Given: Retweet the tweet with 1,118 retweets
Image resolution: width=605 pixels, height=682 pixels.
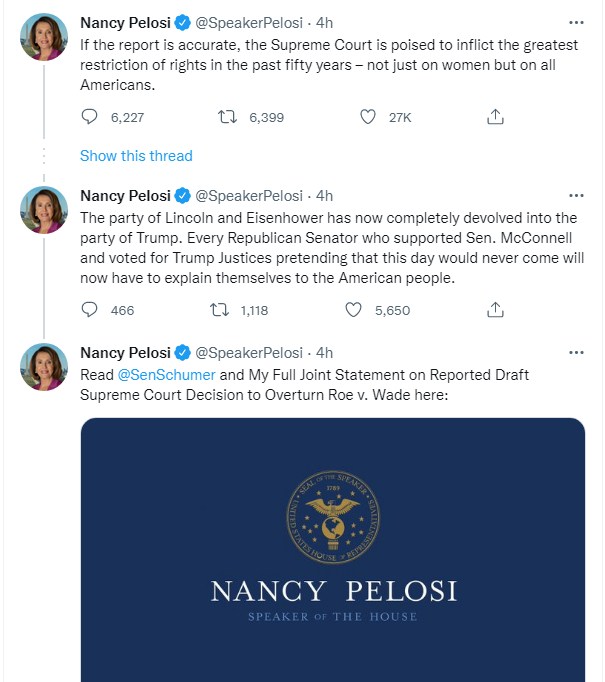Looking at the screenshot, I should coord(220,310).
